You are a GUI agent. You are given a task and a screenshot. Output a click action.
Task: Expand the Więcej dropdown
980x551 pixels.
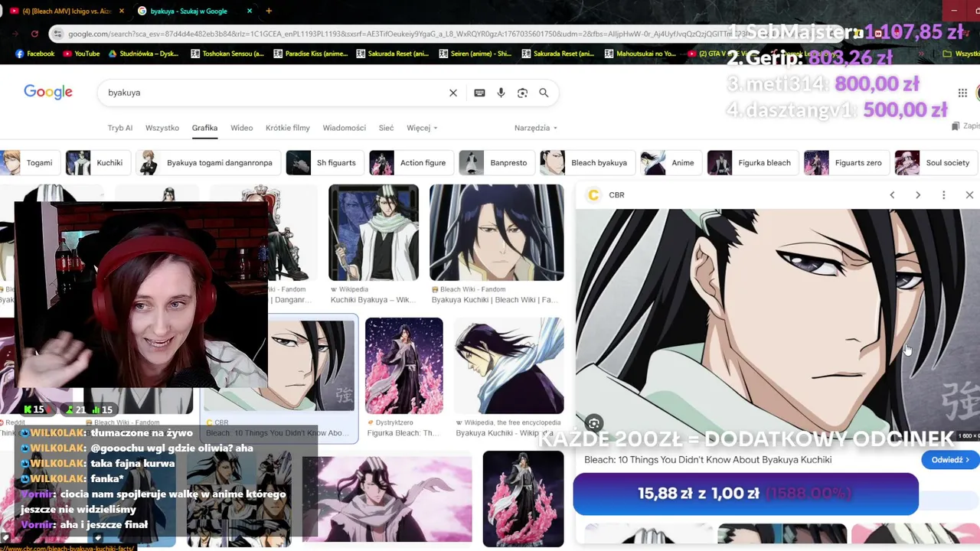click(422, 128)
